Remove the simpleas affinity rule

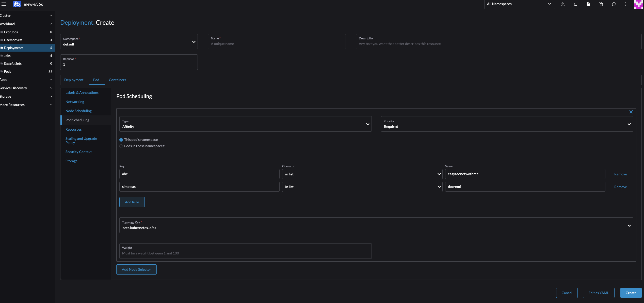pyautogui.click(x=620, y=187)
